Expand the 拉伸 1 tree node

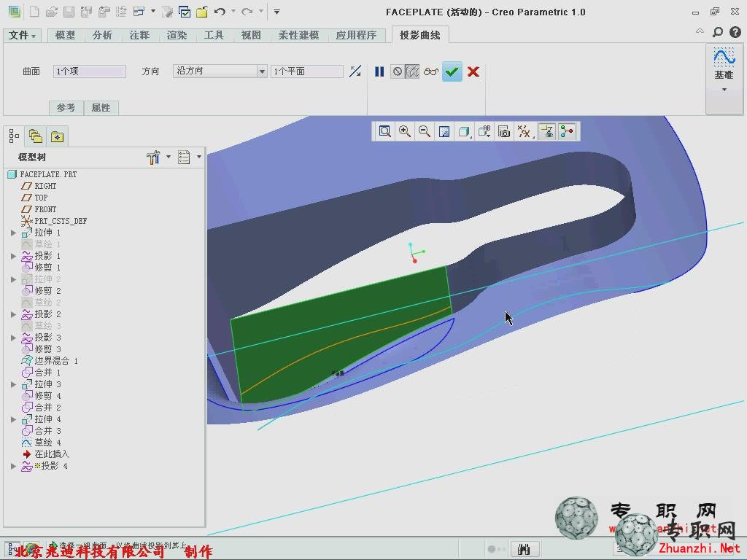pyautogui.click(x=13, y=233)
